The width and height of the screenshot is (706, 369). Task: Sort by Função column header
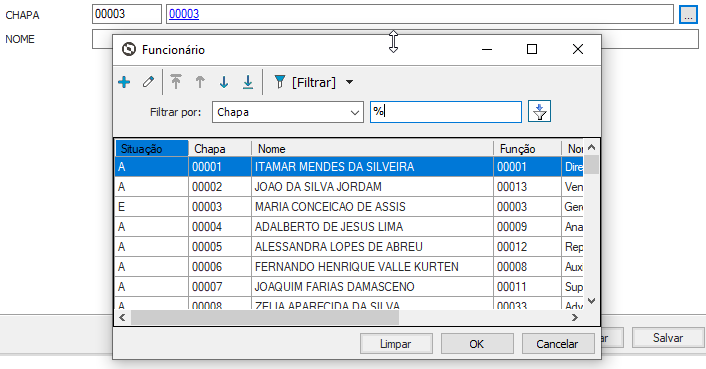[x=527, y=148]
